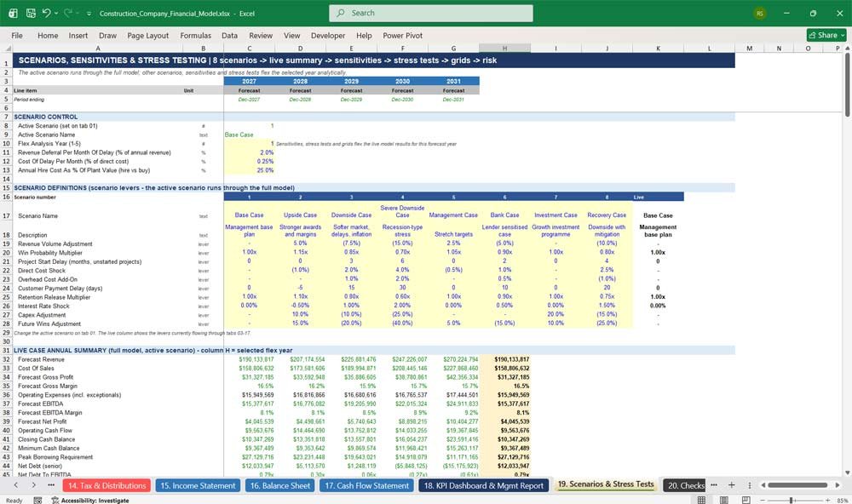Open the Developer ribbon tab
The image size is (852, 504).
tap(328, 35)
